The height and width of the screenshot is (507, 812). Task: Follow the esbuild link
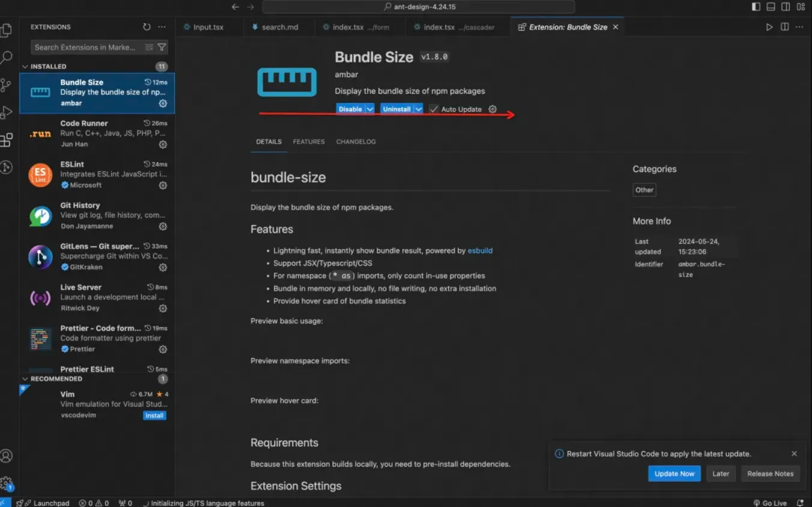click(480, 250)
